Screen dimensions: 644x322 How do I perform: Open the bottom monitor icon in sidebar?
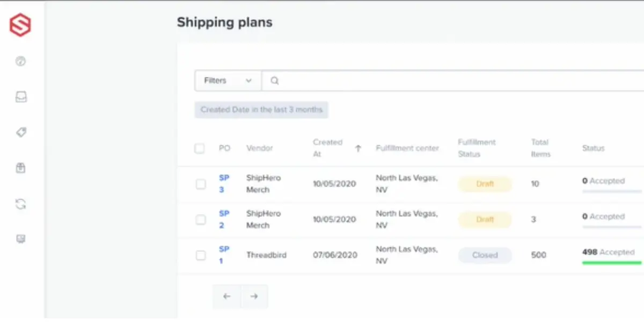pos(21,239)
